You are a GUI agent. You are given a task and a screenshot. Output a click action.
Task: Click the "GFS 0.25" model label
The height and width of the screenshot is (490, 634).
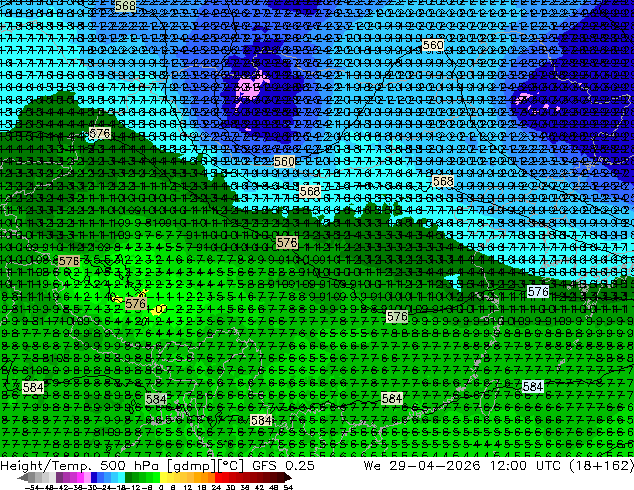click(283, 465)
